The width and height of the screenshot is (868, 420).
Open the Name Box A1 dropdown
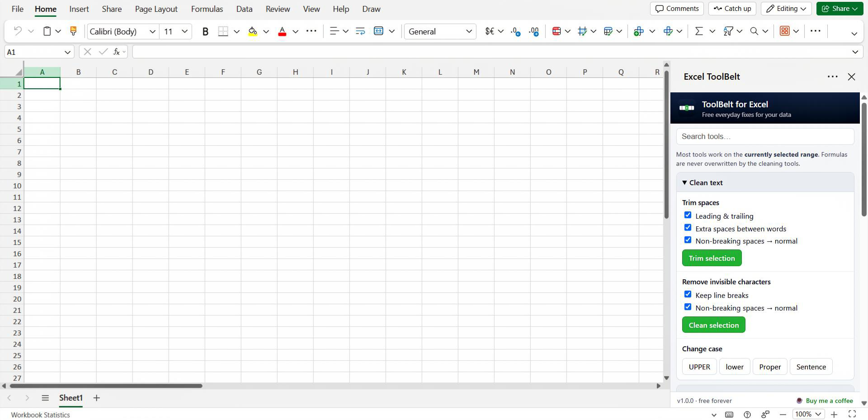pos(67,52)
